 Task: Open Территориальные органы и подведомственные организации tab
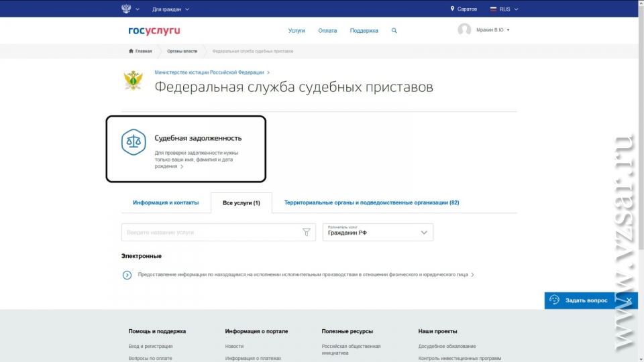(372, 202)
